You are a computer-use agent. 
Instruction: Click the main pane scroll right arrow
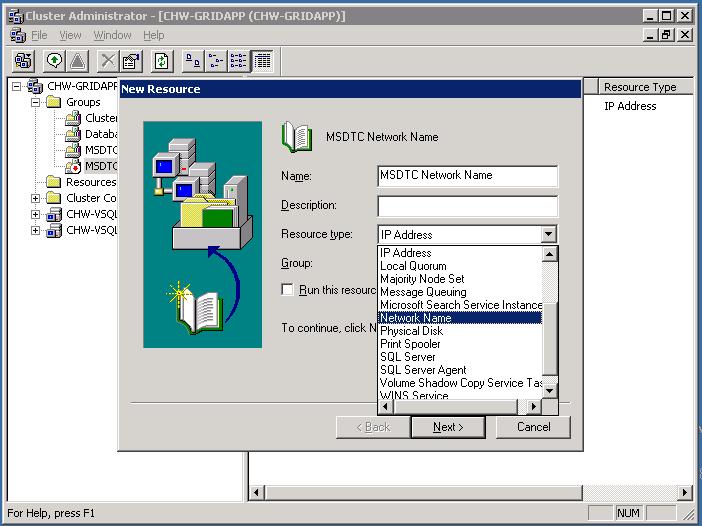[685, 493]
